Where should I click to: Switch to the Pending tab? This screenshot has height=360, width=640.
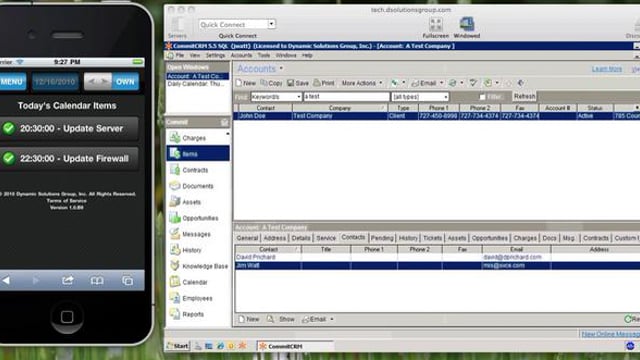click(x=382, y=238)
